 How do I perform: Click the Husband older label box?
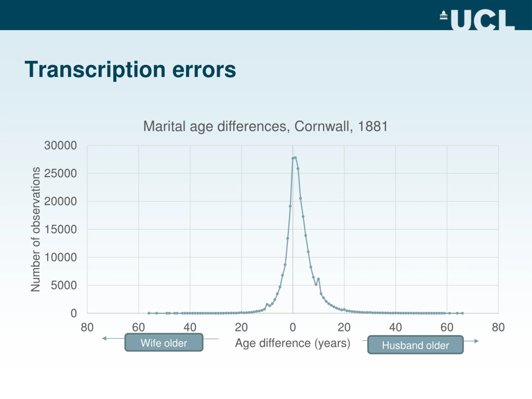[415, 345]
